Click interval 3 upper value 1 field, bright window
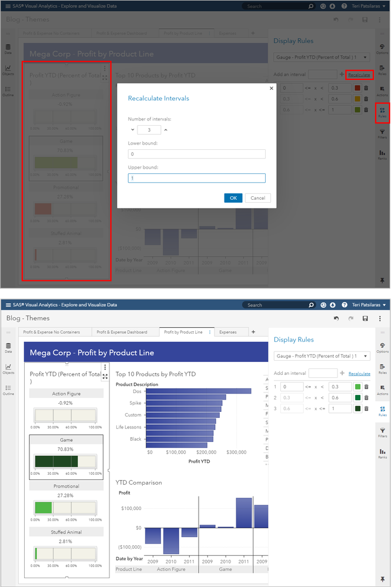The image size is (392, 587). [x=340, y=408]
